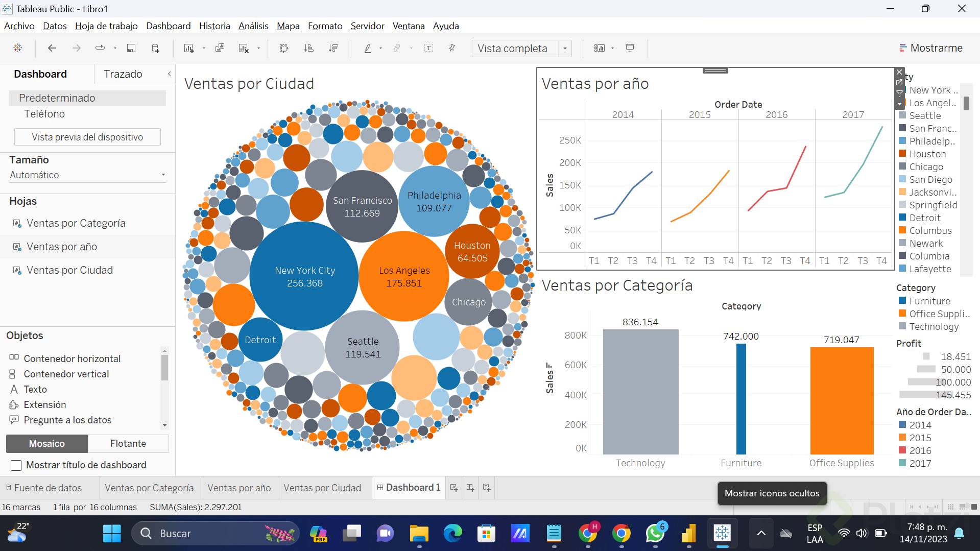Open the show/hide cards dropdown arrow

pos(612,48)
